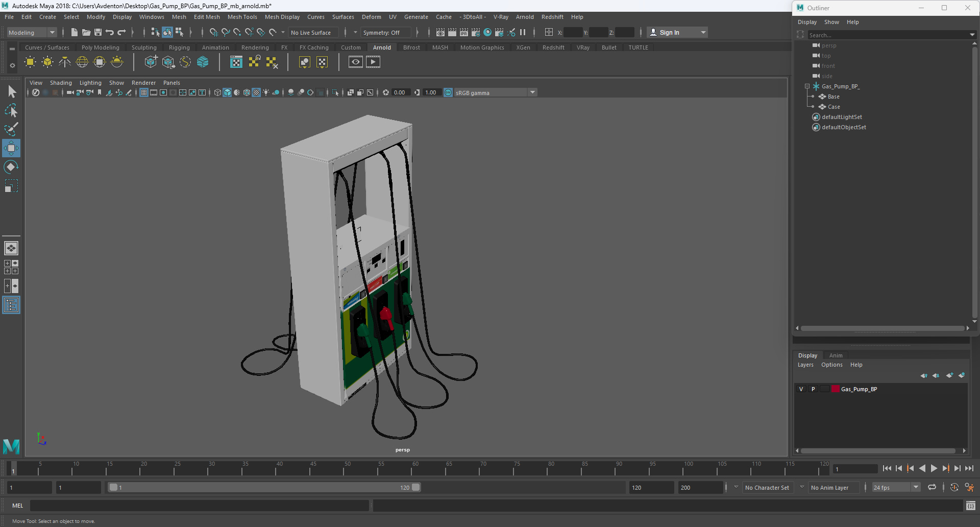Go to start of playback range
The width and height of the screenshot is (980, 527).
tap(887, 468)
